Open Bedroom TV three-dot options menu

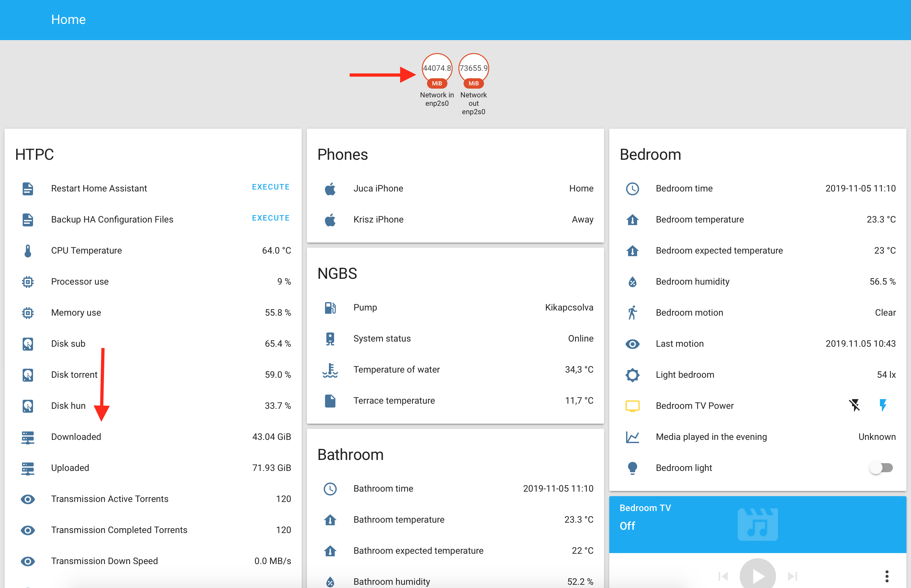(x=886, y=576)
